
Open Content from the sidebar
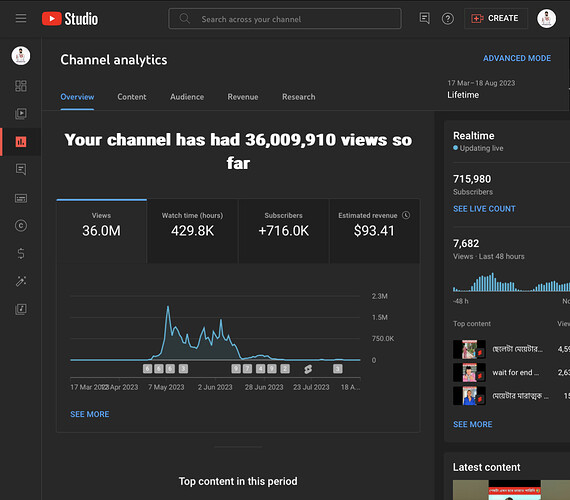coord(21,114)
